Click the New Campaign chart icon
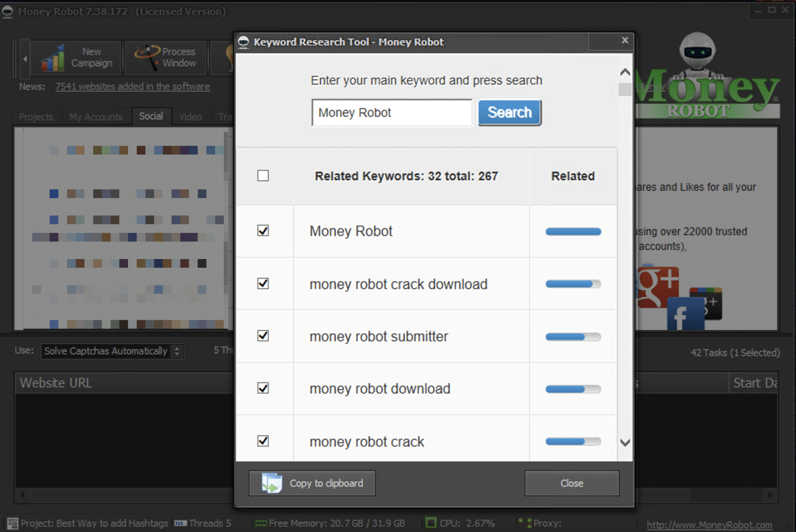Image resolution: width=796 pixels, height=532 pixels. (53, 57)
